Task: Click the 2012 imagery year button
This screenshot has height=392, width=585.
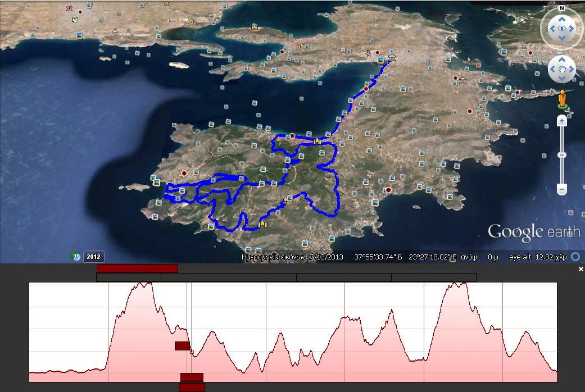Action: click(93, 257)
